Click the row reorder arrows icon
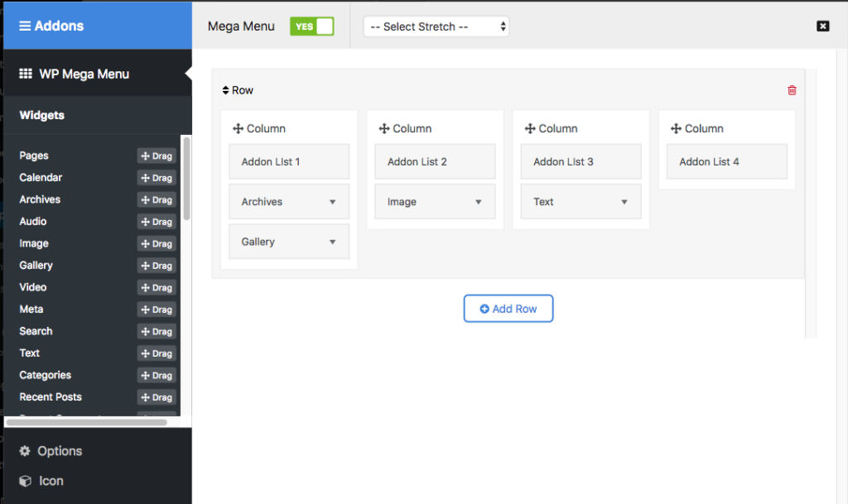The height and width of the screenshot is (504, 848). [224, 89]
